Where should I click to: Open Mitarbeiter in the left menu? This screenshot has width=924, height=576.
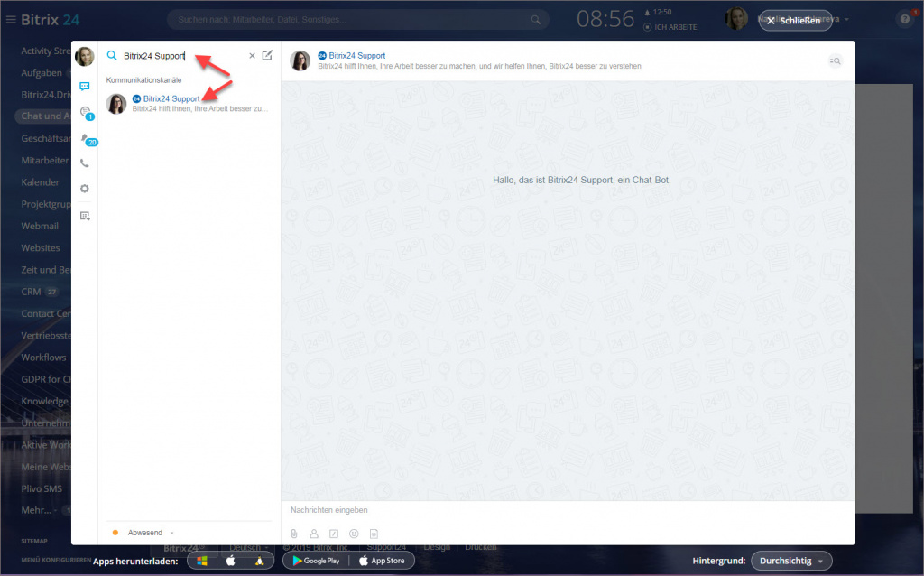45,161
